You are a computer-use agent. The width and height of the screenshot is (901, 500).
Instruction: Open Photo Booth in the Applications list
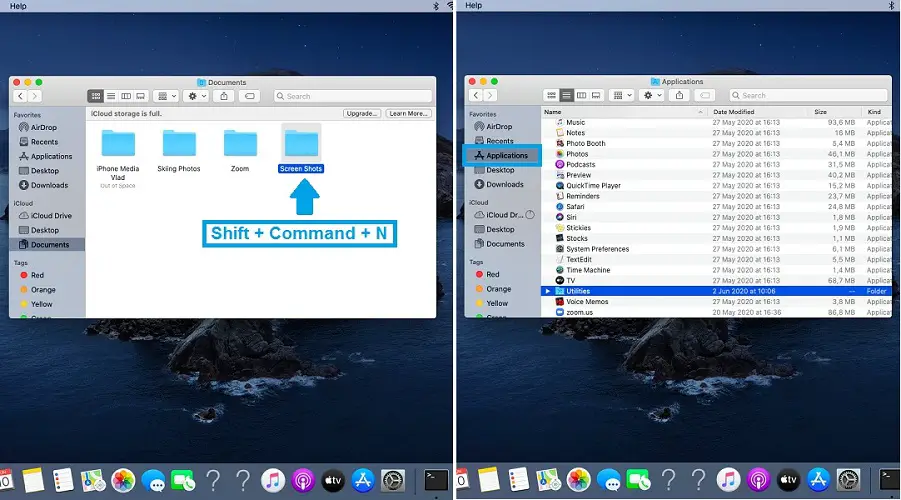[585, 144]
